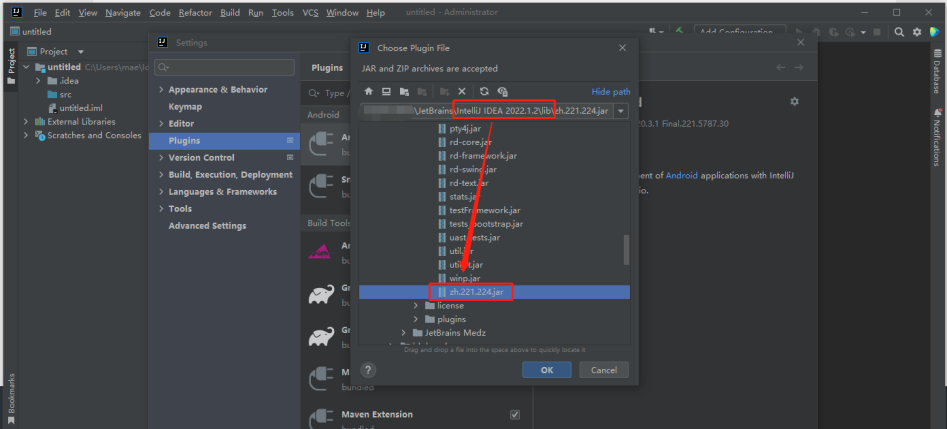Focus the plugin file path field

click(x=486, y=111)
